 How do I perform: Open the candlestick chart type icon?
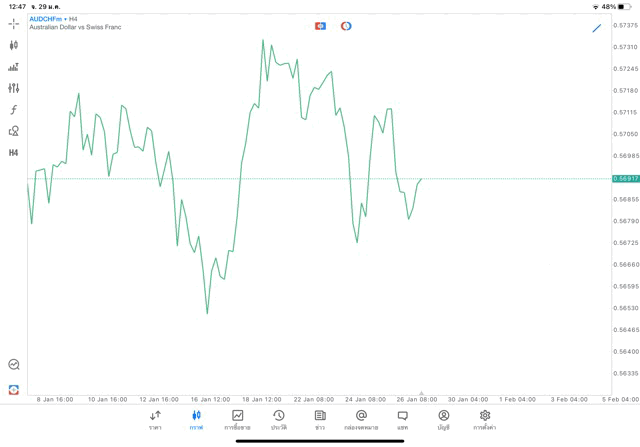tap(13, 45)
